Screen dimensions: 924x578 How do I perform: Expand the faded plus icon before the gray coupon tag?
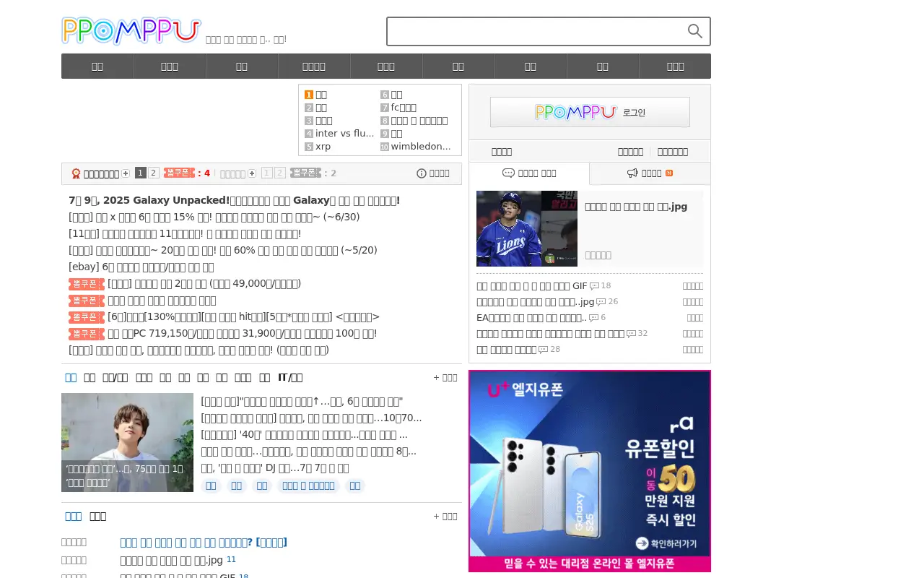[x=252, y=173]
